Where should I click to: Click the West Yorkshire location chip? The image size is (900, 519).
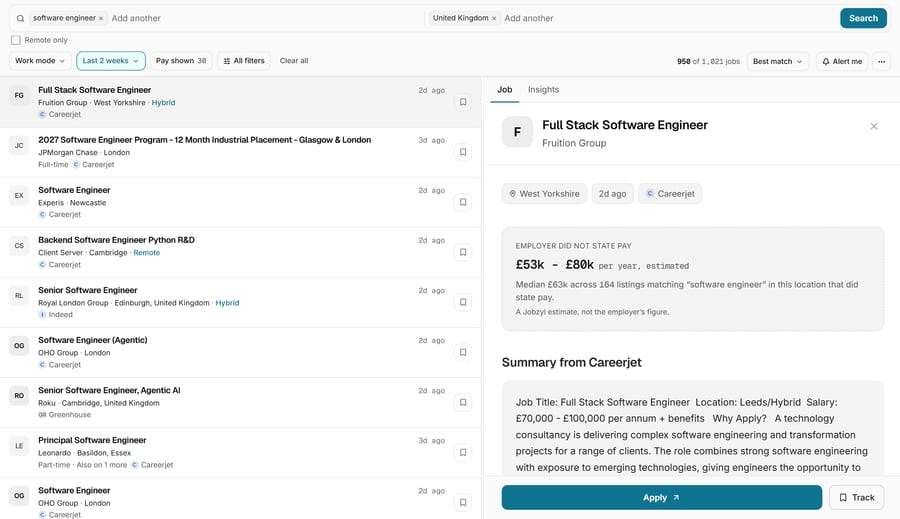click(544, 193)
